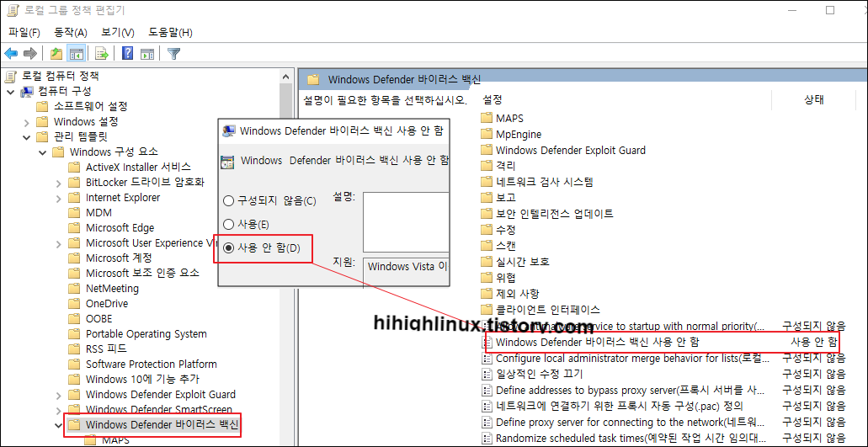Image resolution: width=868 pixels, height=447 pixels.
Task: Expand the Windows Defender Exploit Guard tree node
Action: (x=59, y=395)
